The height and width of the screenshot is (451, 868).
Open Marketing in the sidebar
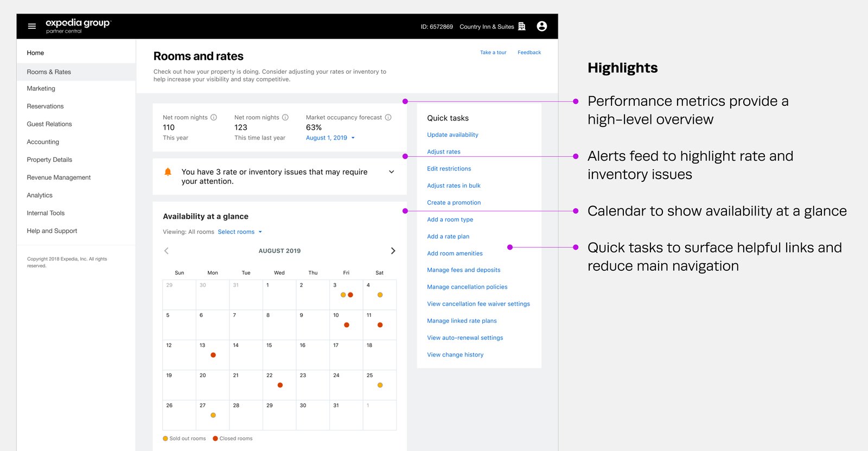[41, 88]
